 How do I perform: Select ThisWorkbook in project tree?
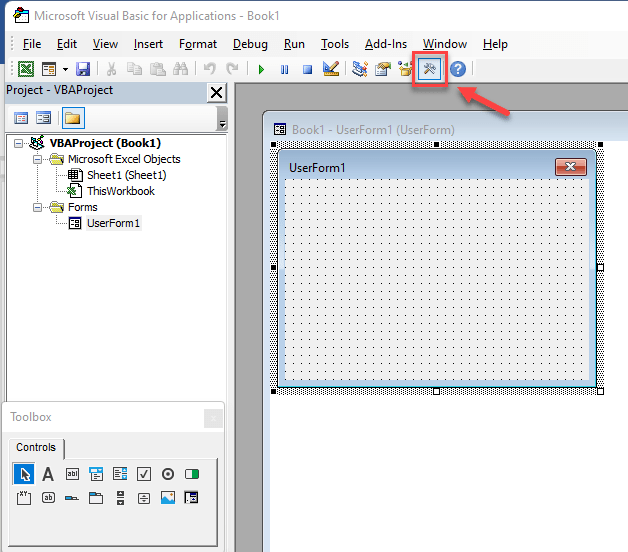121,191
